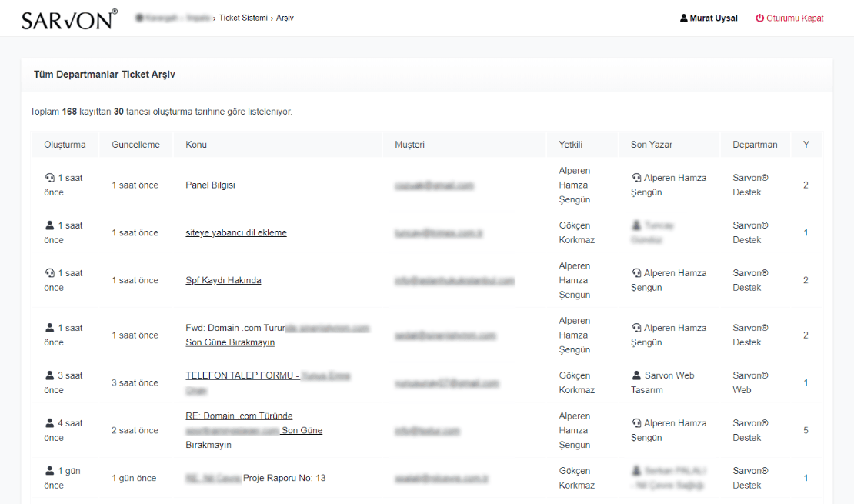Open the siteye yabancı dil ekleme ticket

tap(236, 233)
